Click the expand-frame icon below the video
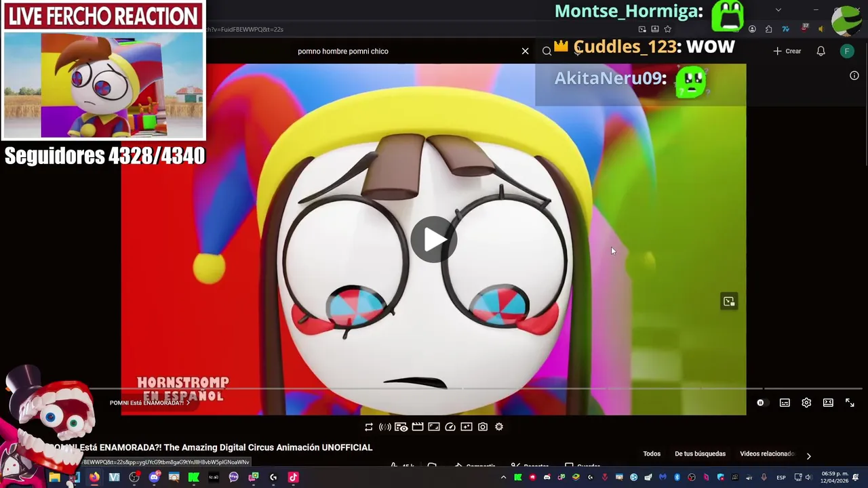Screen dimensions: 868x488 tap(433, 427)
